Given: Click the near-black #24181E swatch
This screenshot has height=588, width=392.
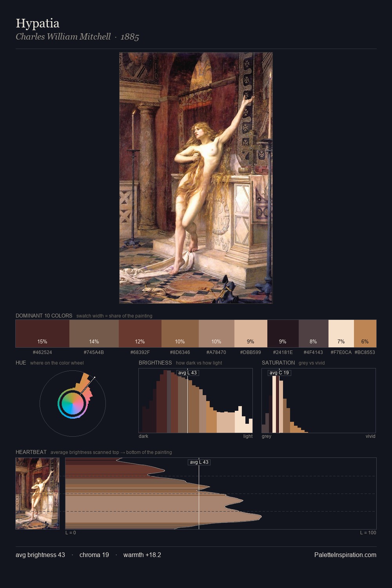Looking at the screenshot, I should [x=283, y=334].
